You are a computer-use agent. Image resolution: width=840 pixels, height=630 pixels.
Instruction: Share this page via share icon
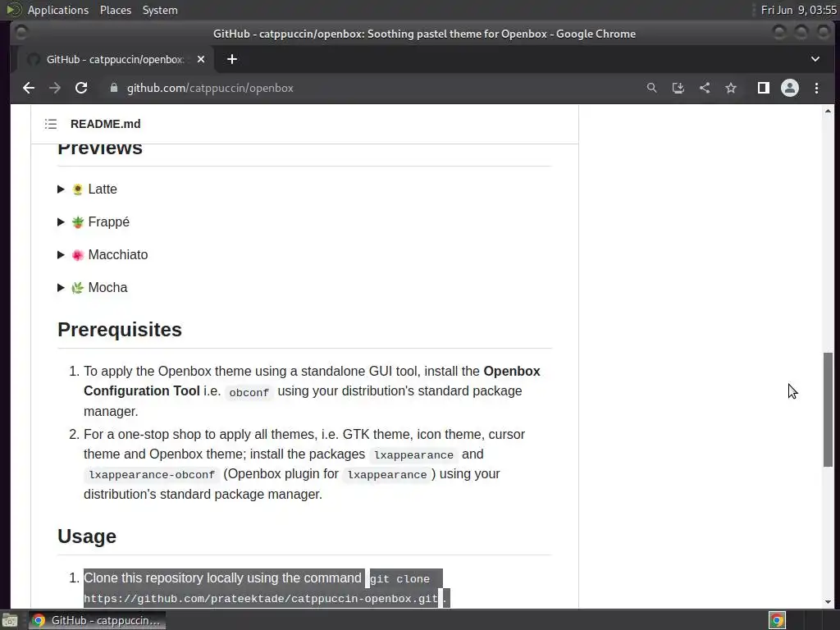[705, 88]
